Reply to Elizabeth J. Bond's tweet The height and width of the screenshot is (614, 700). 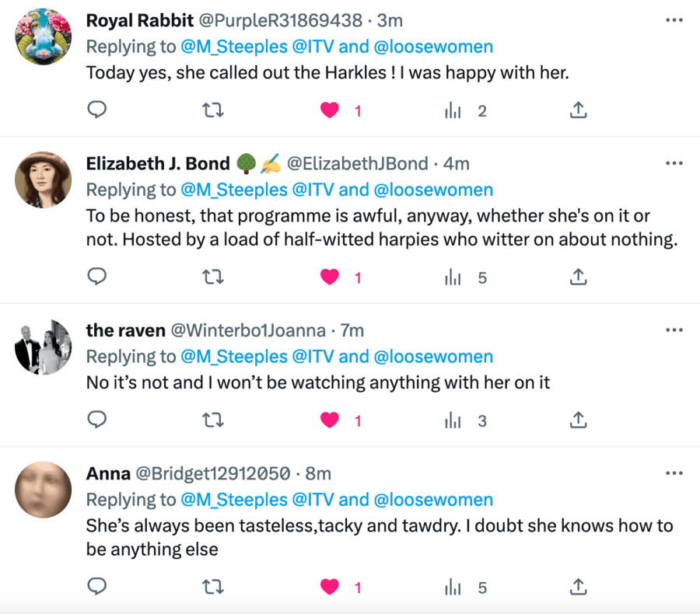tap(96, 276)
